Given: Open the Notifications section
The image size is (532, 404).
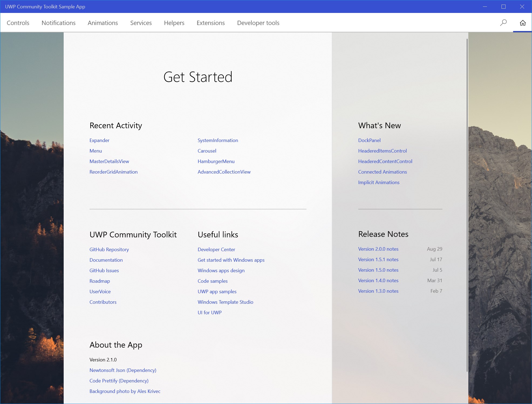Looking at the screenshot, I should (58, 23).
